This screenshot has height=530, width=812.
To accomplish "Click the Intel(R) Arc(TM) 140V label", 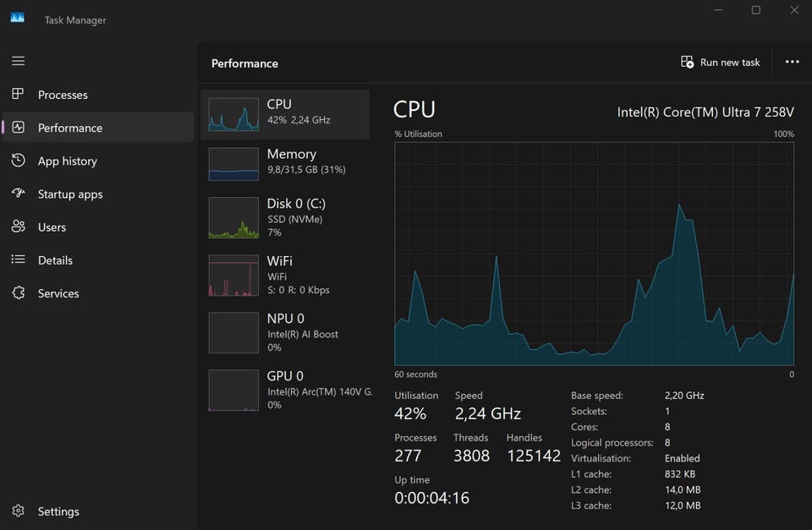I will pyautogui.click(x=320, y=392).
